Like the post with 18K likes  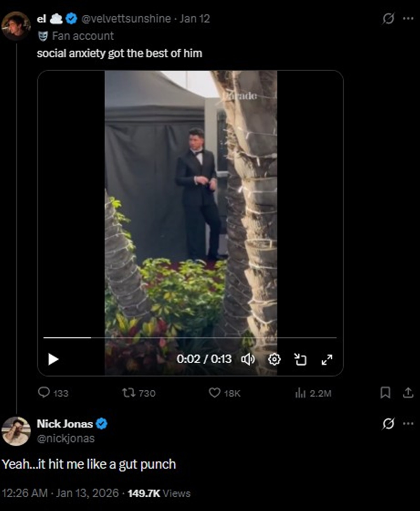pos(214,393)
